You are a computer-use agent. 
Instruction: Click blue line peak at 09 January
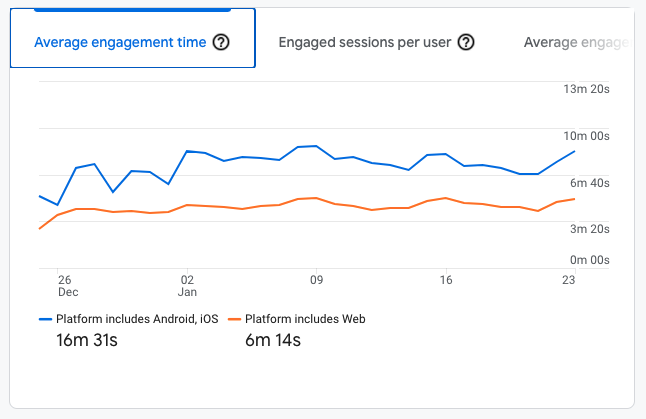pos(316,146)
